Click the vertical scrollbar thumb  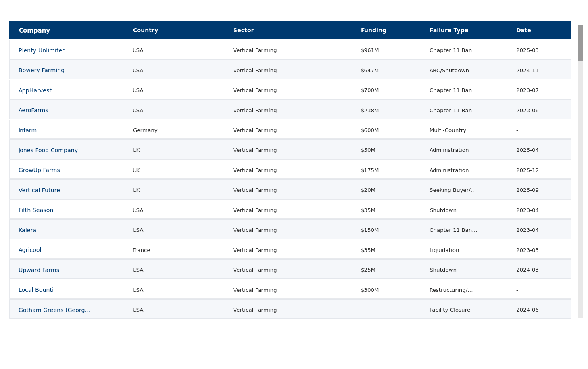click(x=580, y=43)
